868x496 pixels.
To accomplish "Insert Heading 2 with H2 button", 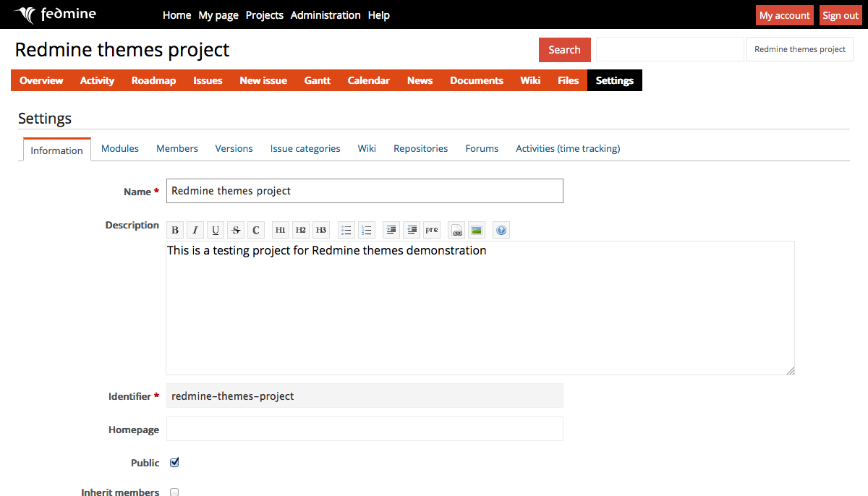I will [300, 230].
